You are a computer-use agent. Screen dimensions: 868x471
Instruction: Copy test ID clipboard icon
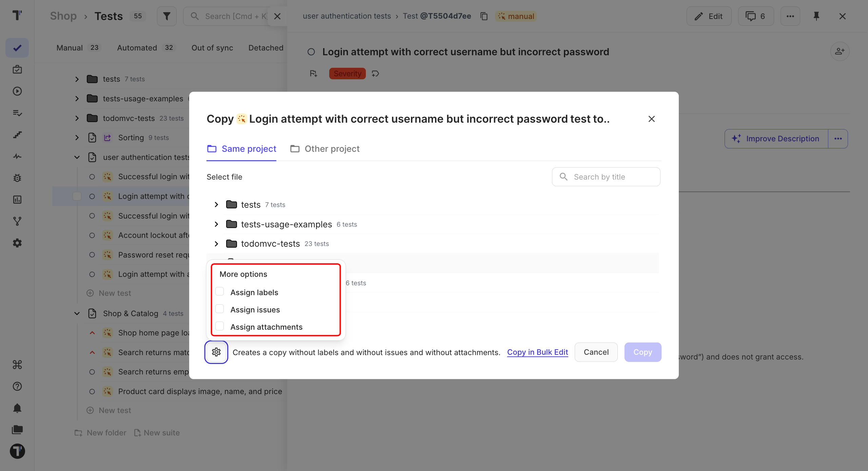484,16
